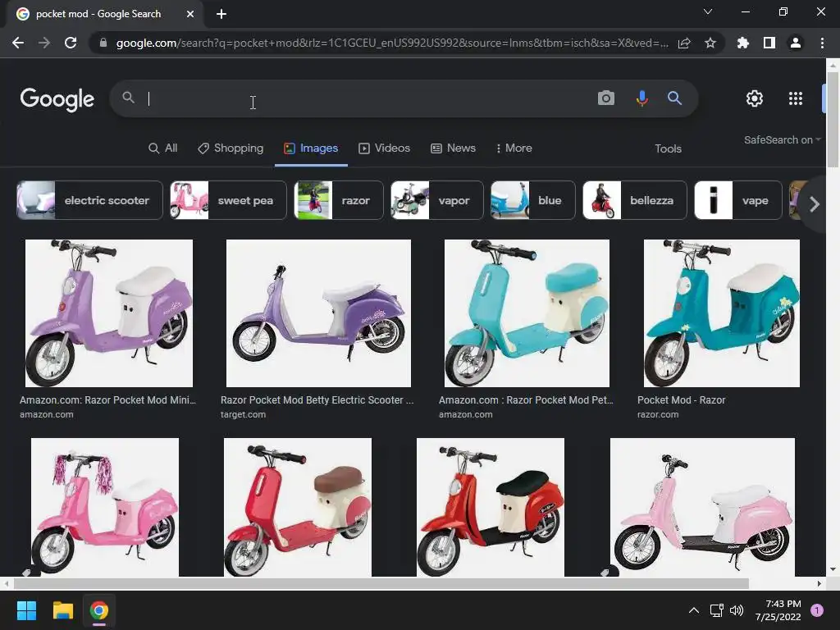Open notification center badge

[816, 610]
